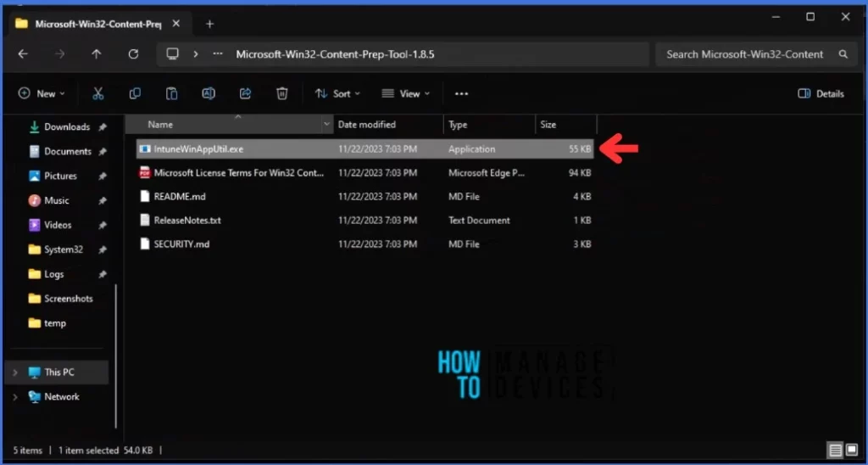
Task: Click the Text Document type cell
Action: tap(479, 220)
